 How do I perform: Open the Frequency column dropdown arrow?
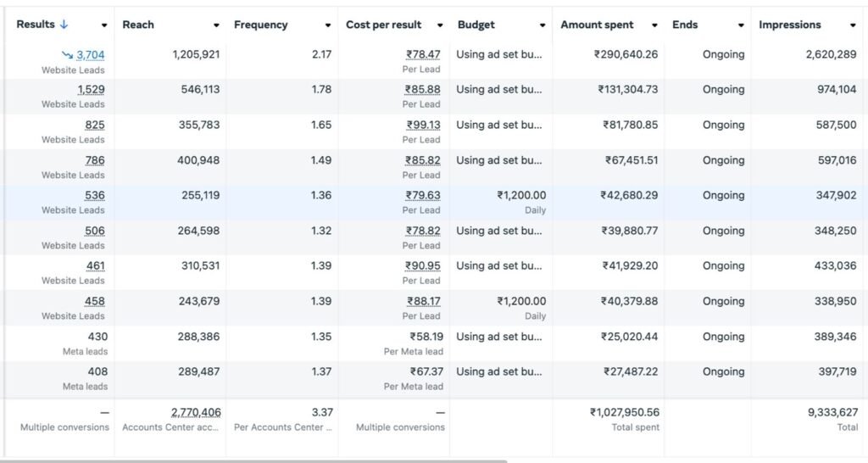[328, 25]
